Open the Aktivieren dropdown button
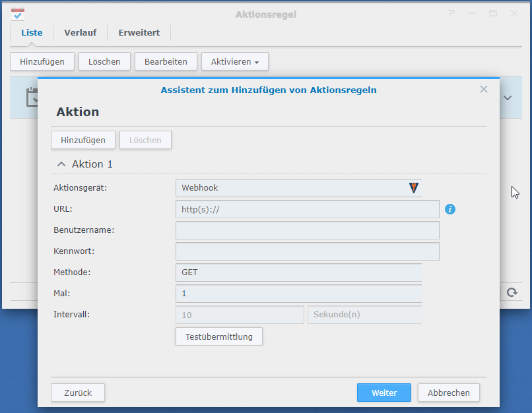Image resolution: width=532 pixels, height=413 pixels. coord(235,62)
